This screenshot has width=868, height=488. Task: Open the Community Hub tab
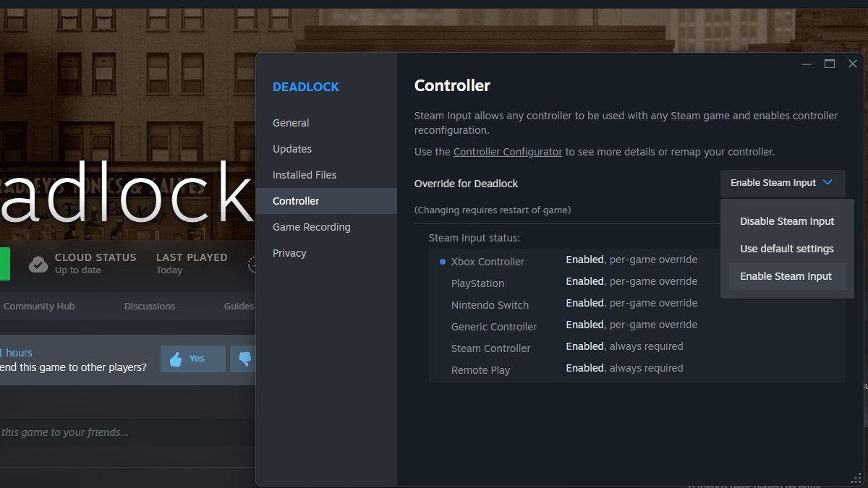39,306
